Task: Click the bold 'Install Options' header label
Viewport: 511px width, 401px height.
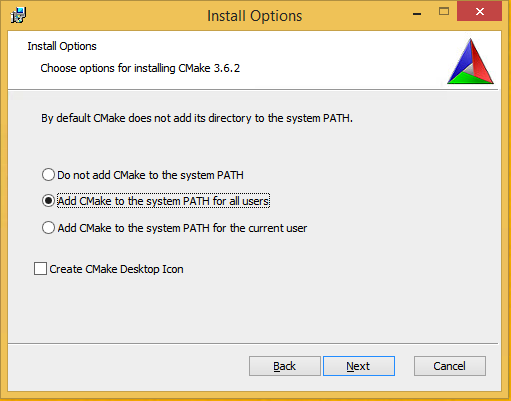Action: pos(62,46)
